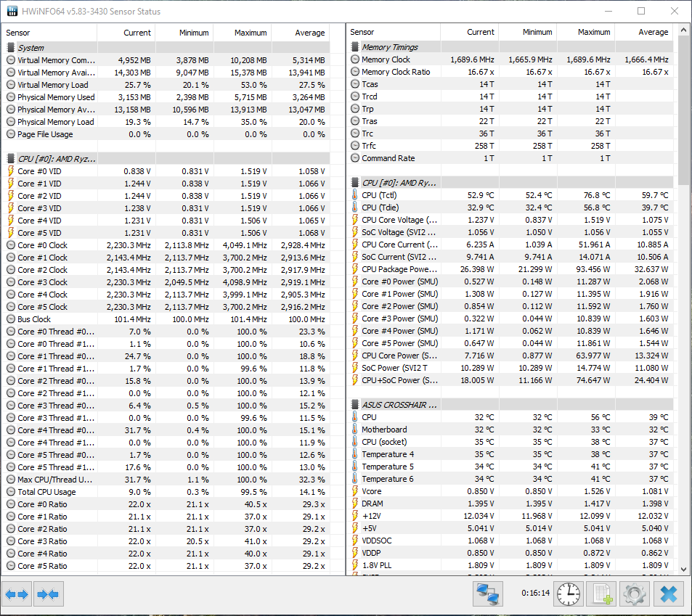This screenshot has width=692, height=616.
Task: Click the right pane scrollbar down arrow
Action: [x=683, y=569]
